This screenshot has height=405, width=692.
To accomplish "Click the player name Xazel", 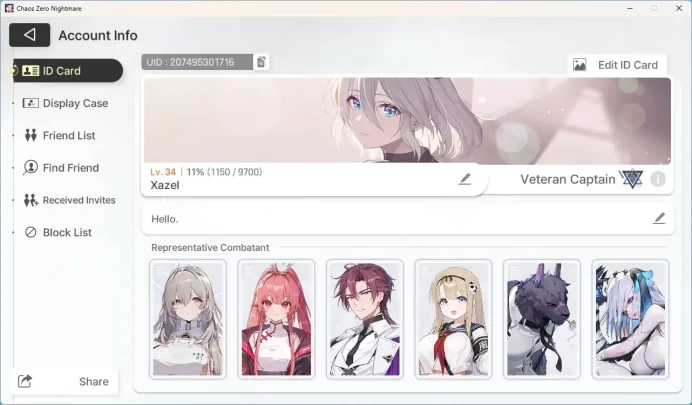I will [x=165, y=185].
